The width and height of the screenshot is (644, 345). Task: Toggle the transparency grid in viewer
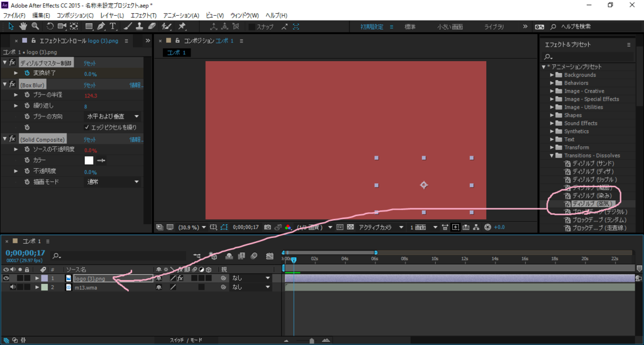click(x=350, y=227)
